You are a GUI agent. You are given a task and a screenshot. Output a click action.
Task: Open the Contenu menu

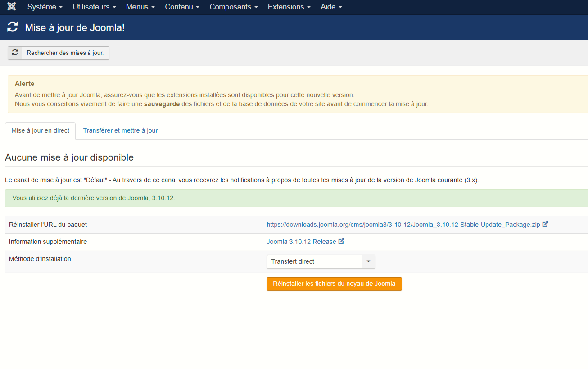click(x=182, y=7)
